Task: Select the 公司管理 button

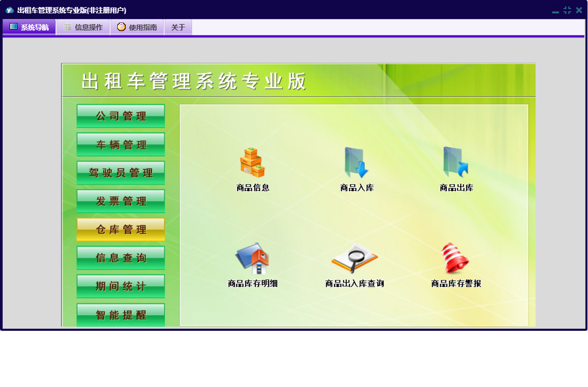Action: (x=121, y=116)
